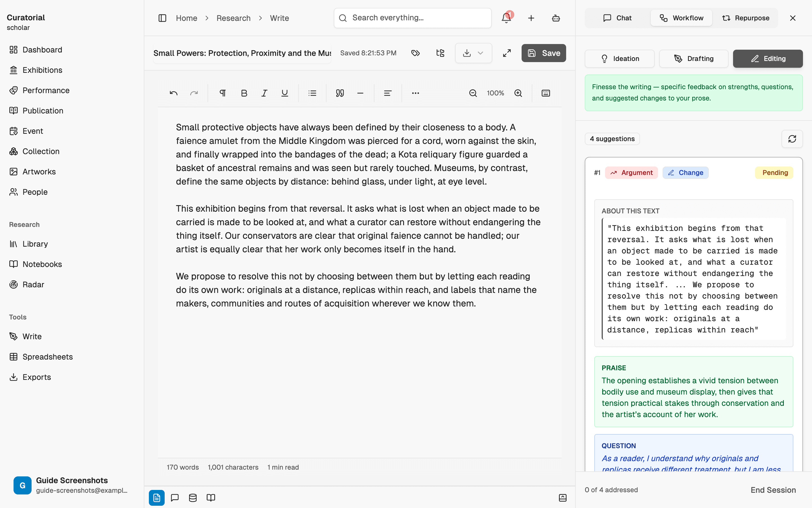Click the plus icon in top bar
Viewport: 812px width, 508px height.
(x=531, y=18)
